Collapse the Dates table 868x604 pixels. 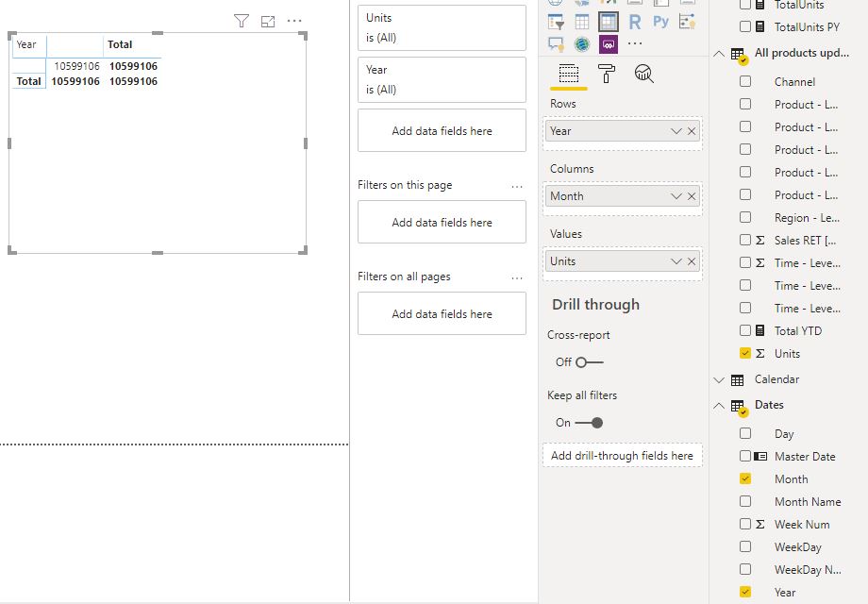pyautogui.click(x=719, y=405)
